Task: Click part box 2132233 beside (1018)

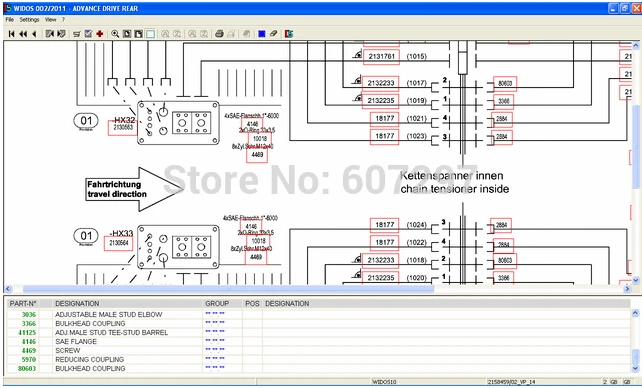Action: pyautogui.click(x=381, y=260)
